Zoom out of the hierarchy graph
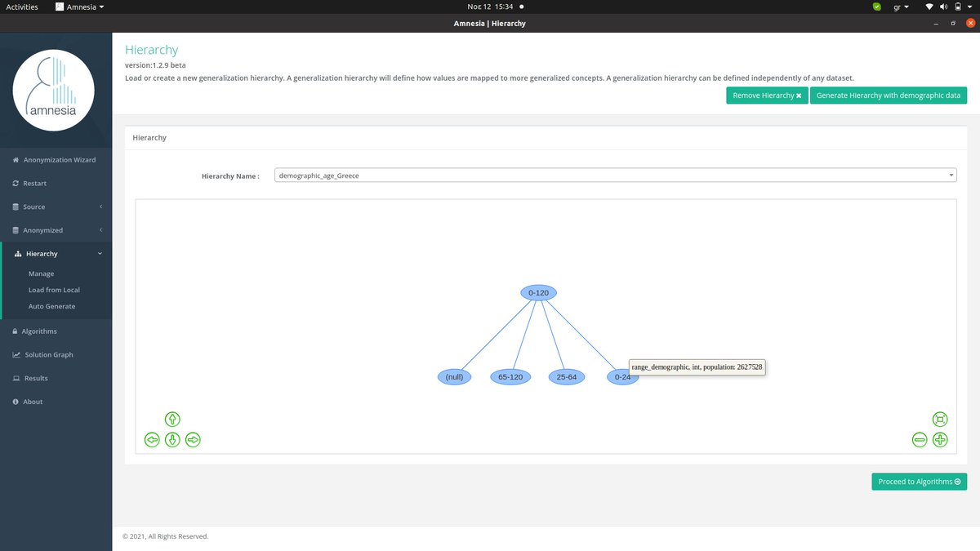 920,440
